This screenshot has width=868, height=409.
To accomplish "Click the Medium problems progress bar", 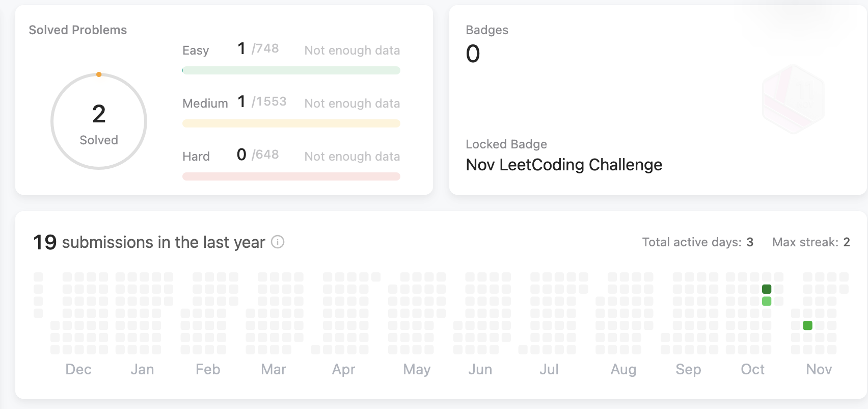I will point(291,123).
